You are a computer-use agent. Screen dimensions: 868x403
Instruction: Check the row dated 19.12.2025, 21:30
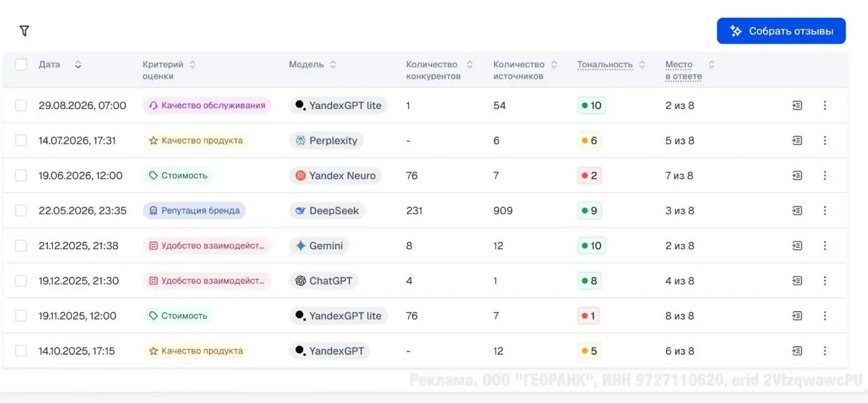tap(21, 280)
